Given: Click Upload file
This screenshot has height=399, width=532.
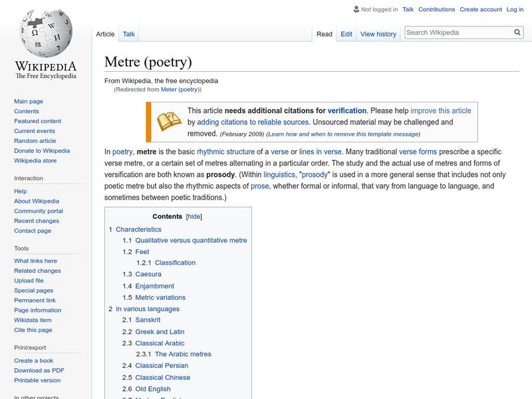Looking at the screenshot, I should (x=29, y=281).
